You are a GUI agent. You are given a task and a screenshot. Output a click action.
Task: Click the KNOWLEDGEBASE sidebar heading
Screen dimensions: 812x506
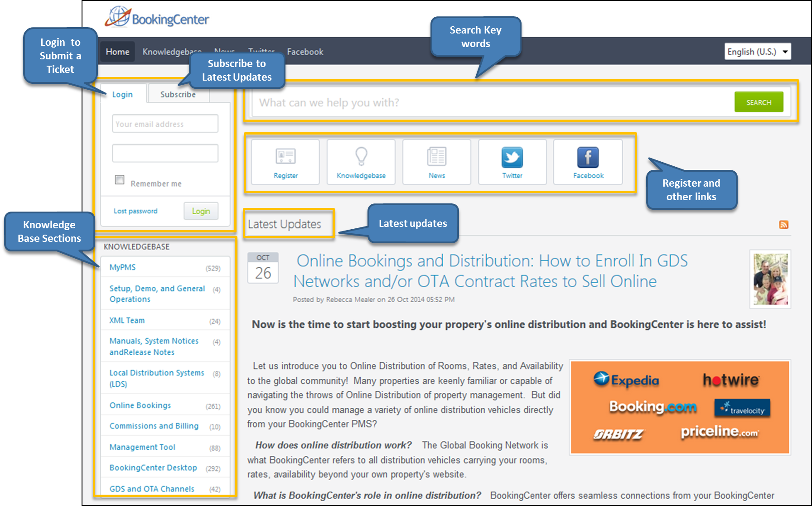coord(137,247)
